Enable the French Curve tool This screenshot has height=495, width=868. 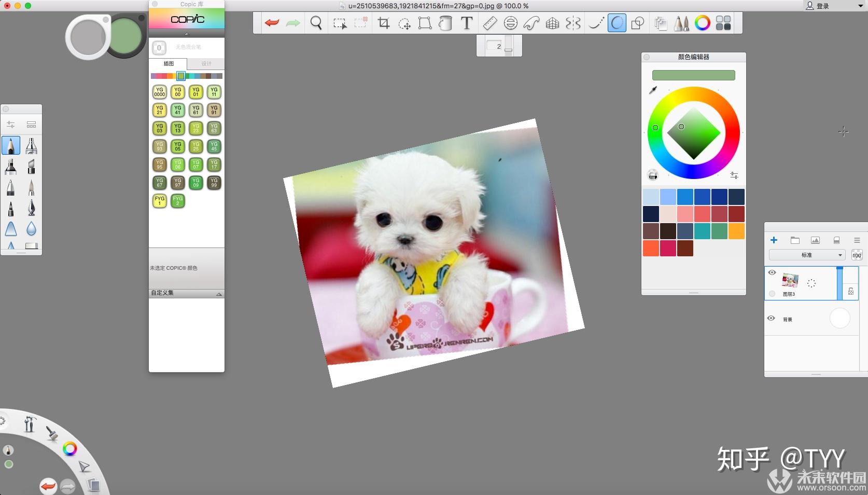tap(531, 23)
